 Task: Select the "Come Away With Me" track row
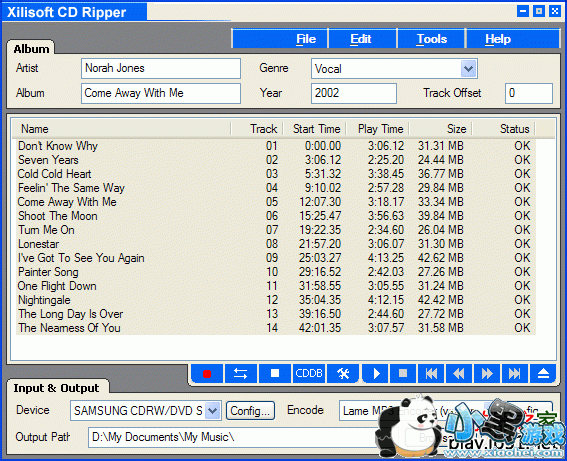tap(276, 202)
